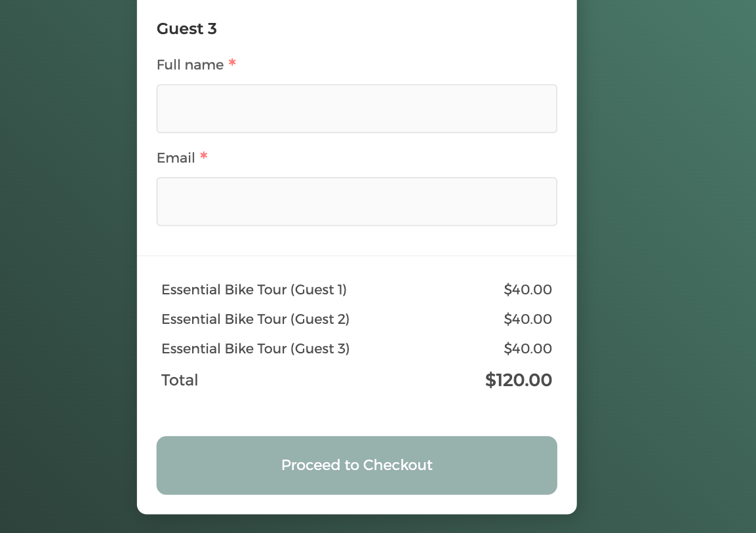Click the $40.00 price for Guest 2
Screen dimensions: 756x533
click(x=528, y=319)
